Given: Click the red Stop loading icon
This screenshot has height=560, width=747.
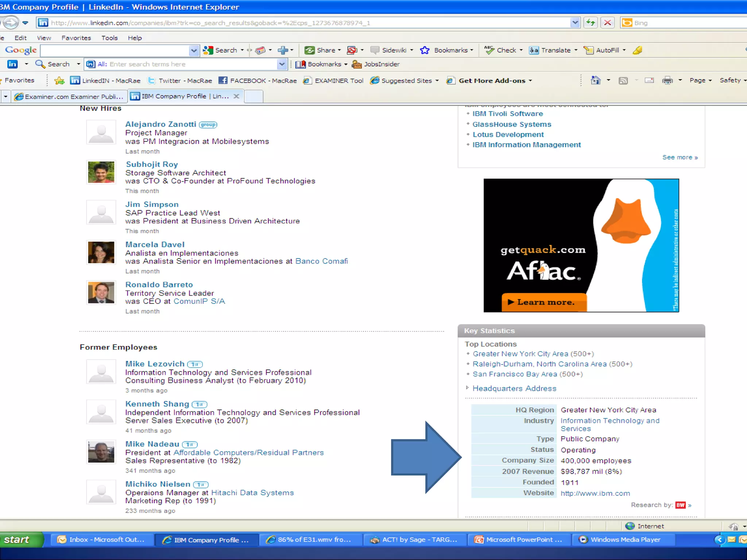Looking at the screenshot, I should coord(608,23).
